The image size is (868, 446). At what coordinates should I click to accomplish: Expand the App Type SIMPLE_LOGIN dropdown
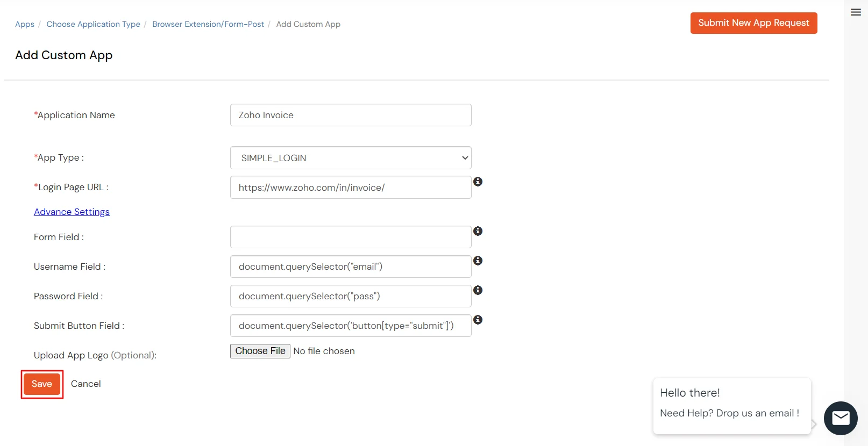(351, 158)
